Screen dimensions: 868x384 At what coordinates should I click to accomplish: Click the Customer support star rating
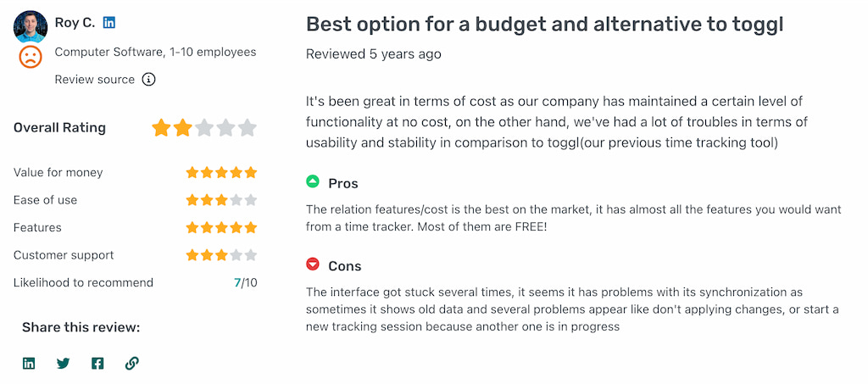click(x=221, y=255)
